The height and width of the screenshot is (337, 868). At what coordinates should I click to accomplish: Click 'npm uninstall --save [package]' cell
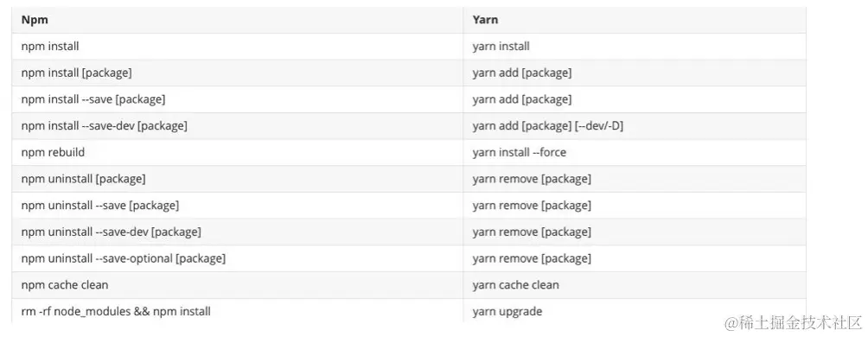tap(237, 206)
